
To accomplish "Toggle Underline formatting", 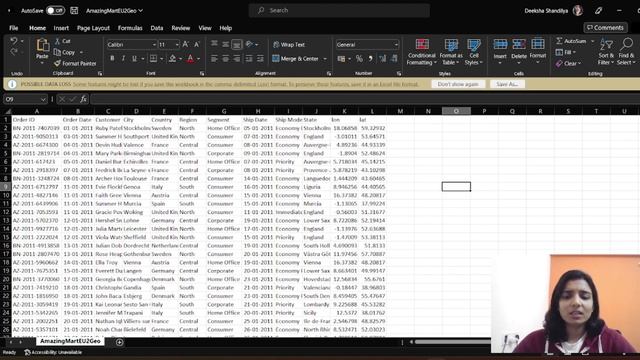I will coord(134,59).
